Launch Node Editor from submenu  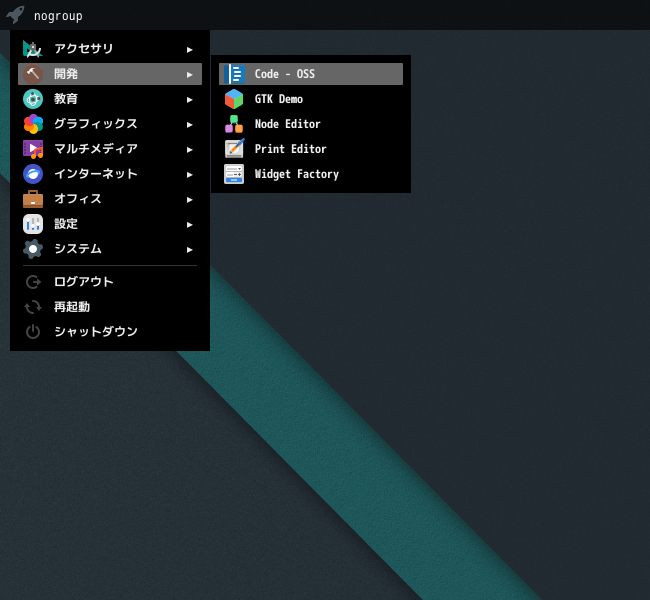[311, 124]
